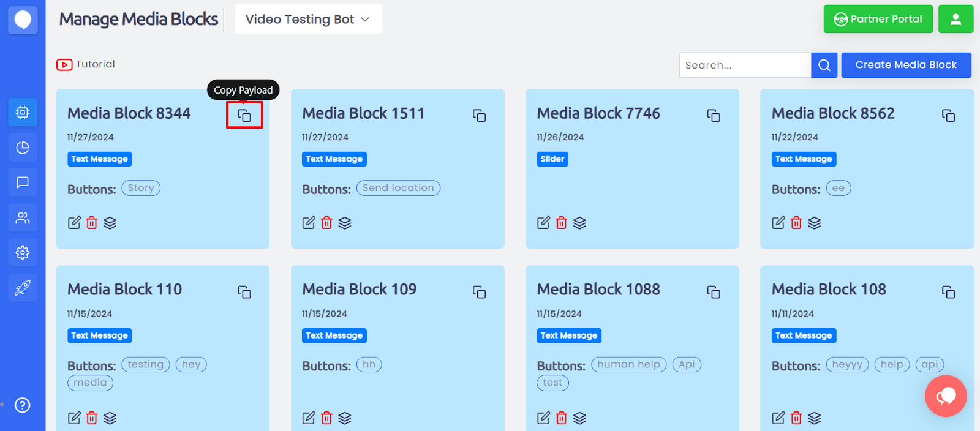Edit Media Block 8344
The width and height of the screenshot is (980, 431).
(74, 223)
